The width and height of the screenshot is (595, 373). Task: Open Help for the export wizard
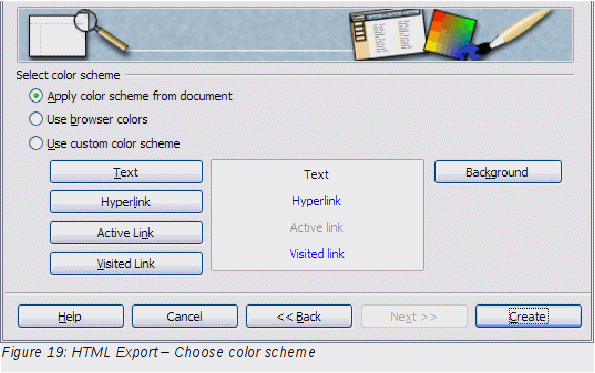tap(71, 316)
